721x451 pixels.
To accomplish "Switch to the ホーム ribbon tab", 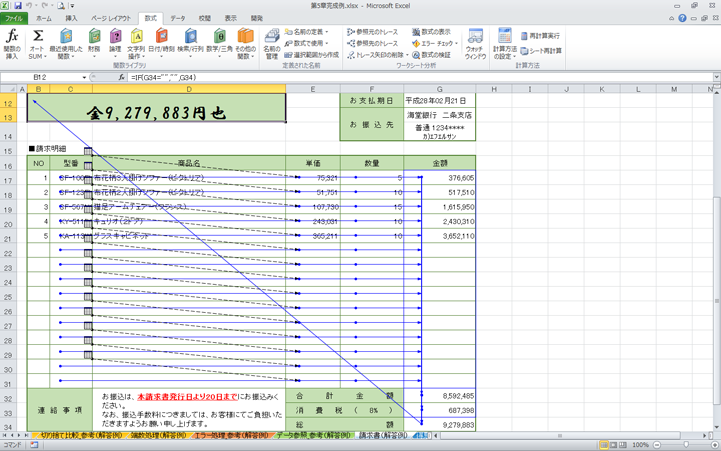I will coord(44,18).
